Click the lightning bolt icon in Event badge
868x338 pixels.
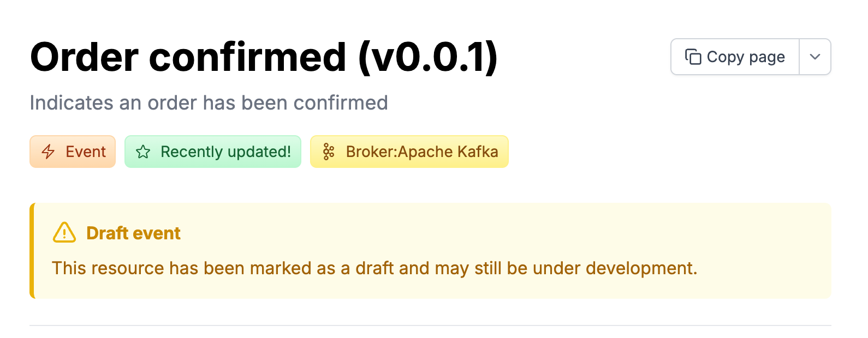pyautogui.click(x=48, y=152)
